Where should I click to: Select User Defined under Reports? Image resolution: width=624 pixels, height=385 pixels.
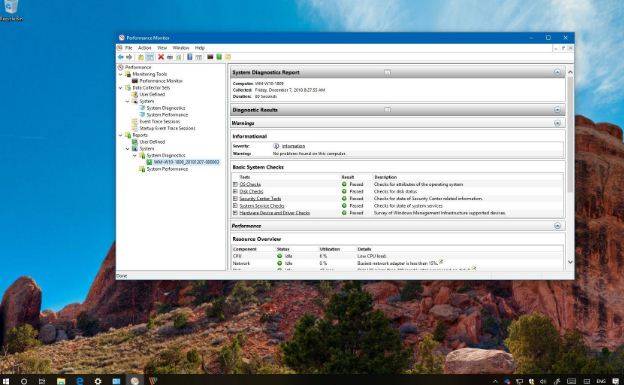pos(152,142)
